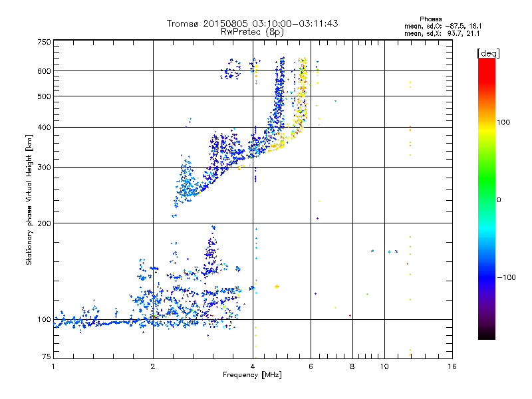Click the Stationary phase Virtual Height axis label
The height and width of the screenshot is (399, 532).
(29, 200)
